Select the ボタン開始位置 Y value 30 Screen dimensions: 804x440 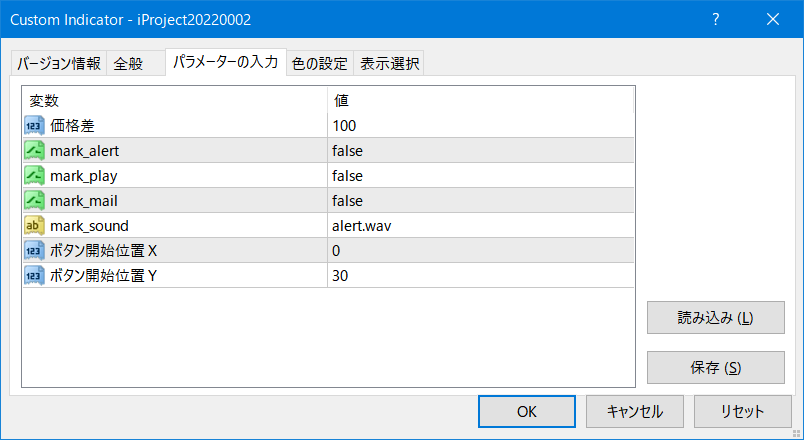(x=480, y=276)
